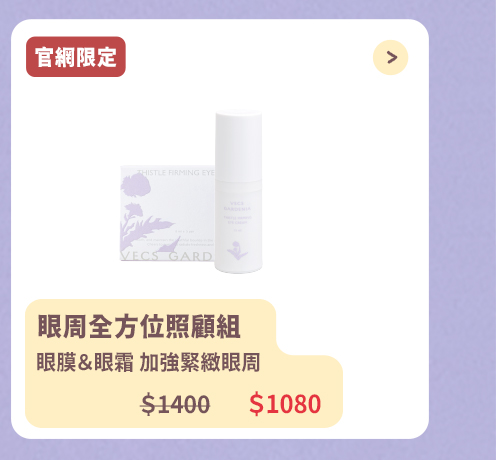496x460 pixels.
Task: Click the red $1080 sale price
Action: (285, 404)
